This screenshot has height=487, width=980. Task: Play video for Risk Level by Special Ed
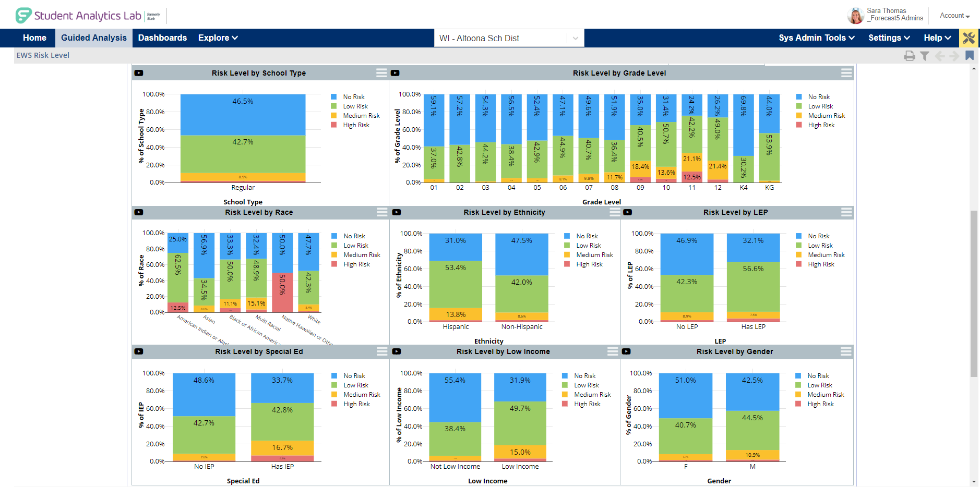[139, 351]
